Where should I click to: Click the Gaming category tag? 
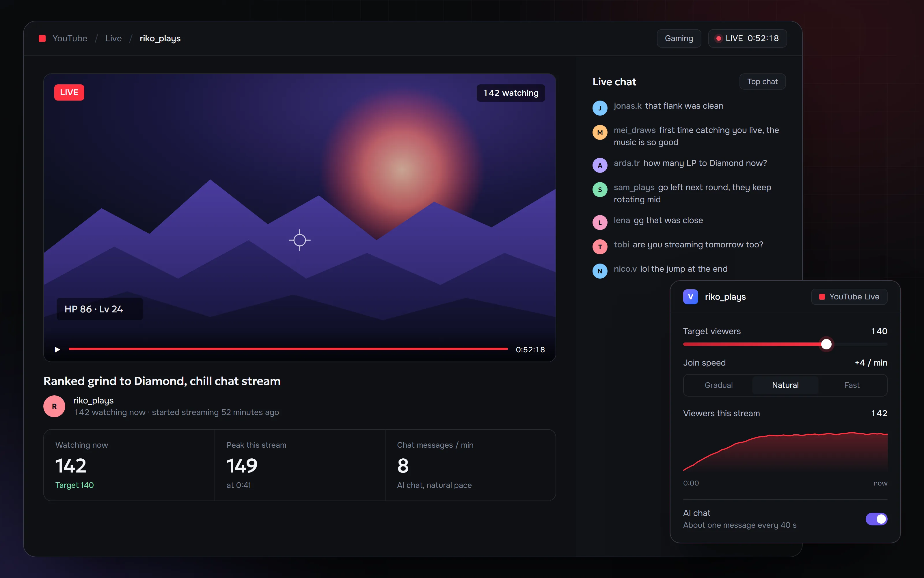click(679, 38)
